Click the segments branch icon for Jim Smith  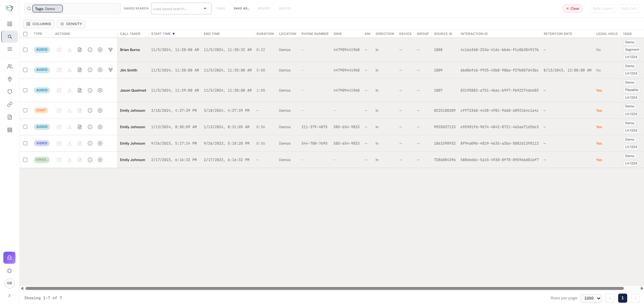click(x=110, y=70)
